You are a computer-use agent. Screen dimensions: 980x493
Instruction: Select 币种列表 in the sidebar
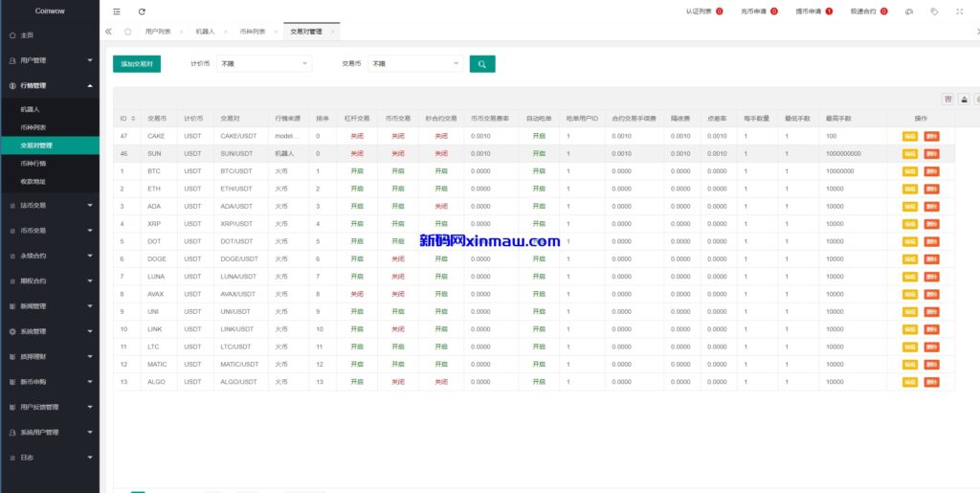34,127
